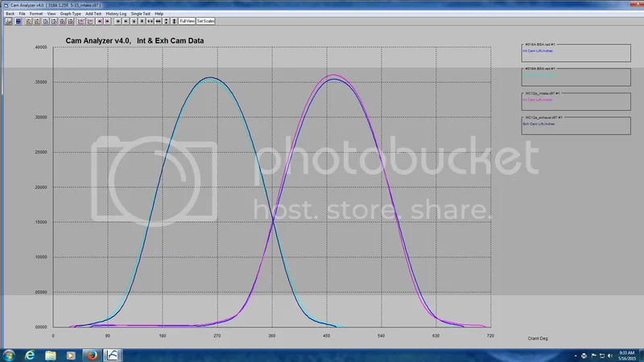Image resolution: width=644 pixels, height=362 pixels.
Task: Open File Explorer folder icon on taskbar
Action: click(50, 355)
